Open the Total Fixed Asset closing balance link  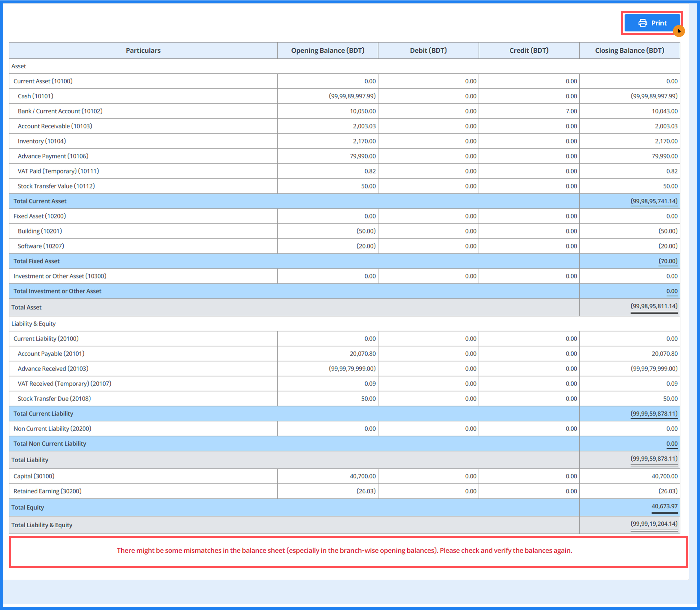click(x=668, y=261)
